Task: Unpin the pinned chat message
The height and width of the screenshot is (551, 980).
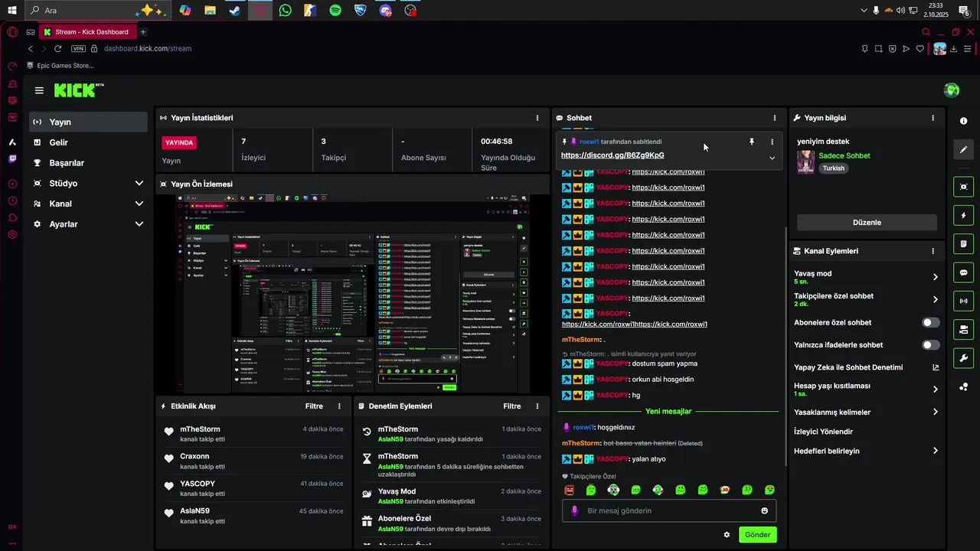Action: pyautogui.click(x=752, y=142)
